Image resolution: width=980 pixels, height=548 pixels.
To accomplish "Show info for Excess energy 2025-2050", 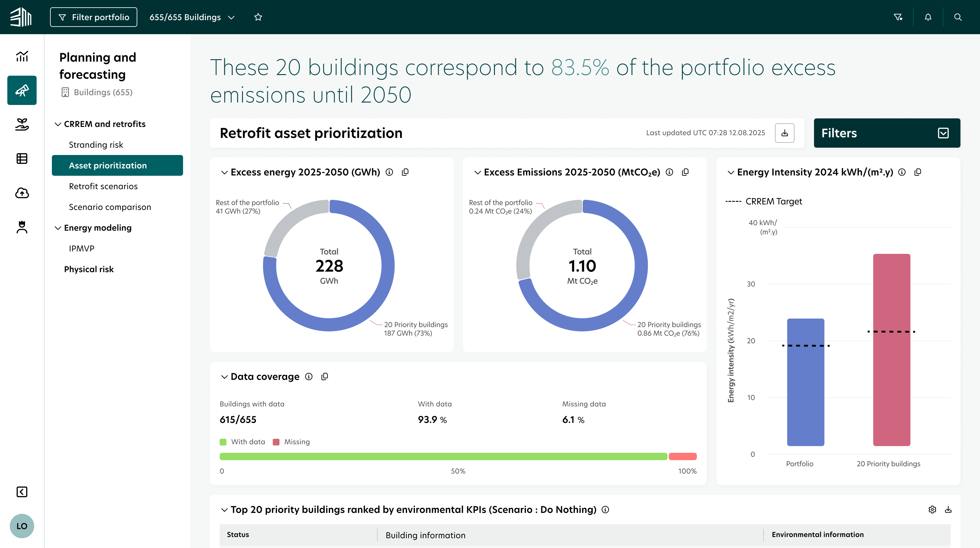I will tap(389, 172).
